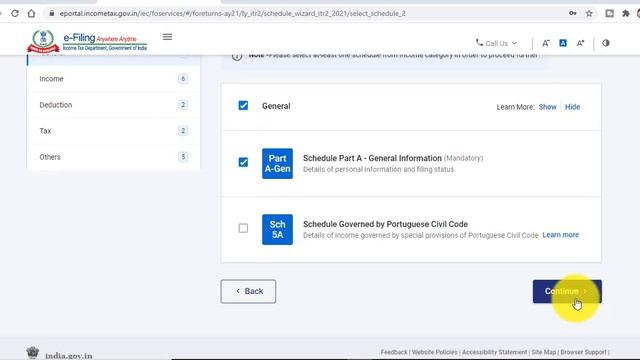Go to the browser home page icon

pyautogui.click(x=31, y=13)
